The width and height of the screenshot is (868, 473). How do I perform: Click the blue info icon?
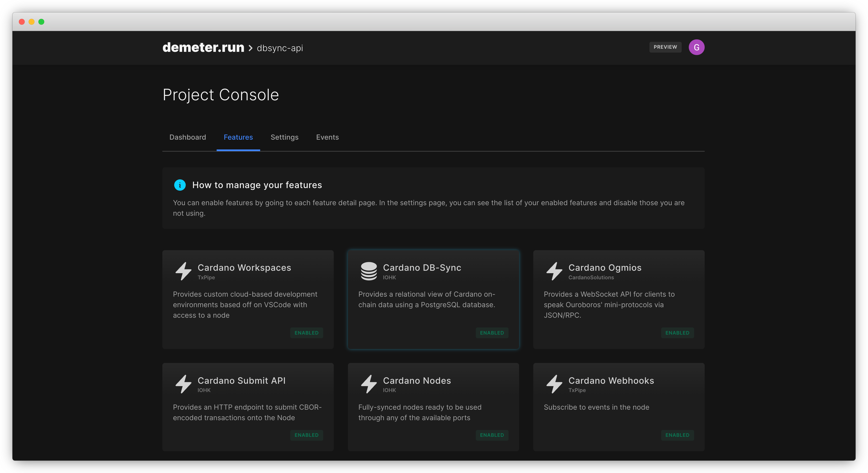180,185
